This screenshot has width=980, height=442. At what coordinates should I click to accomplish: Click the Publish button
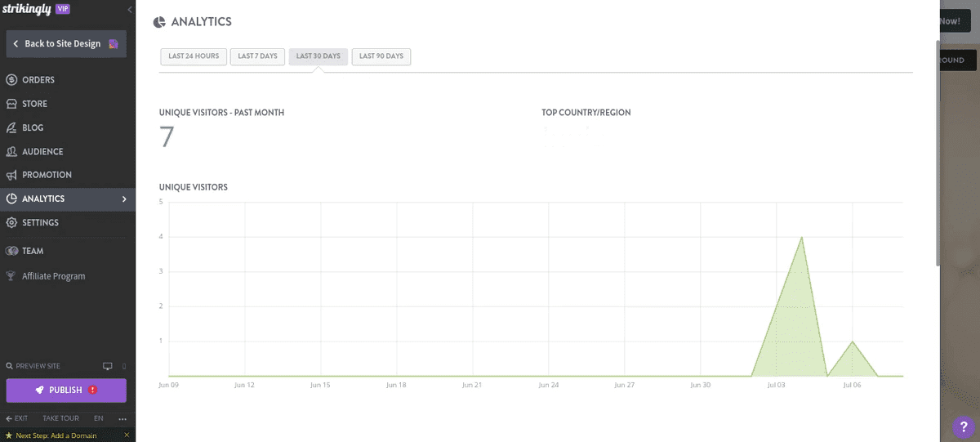(x=66, y=390)
